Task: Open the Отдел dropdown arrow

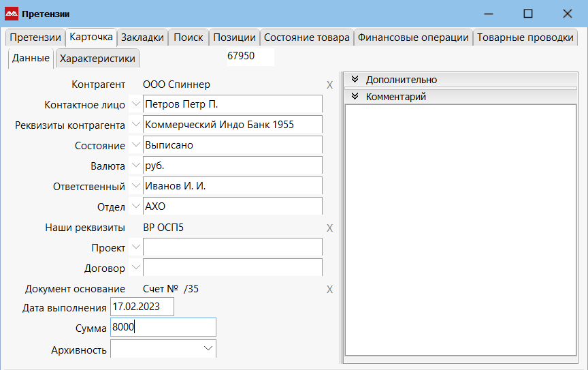Action: click(135, 206)
